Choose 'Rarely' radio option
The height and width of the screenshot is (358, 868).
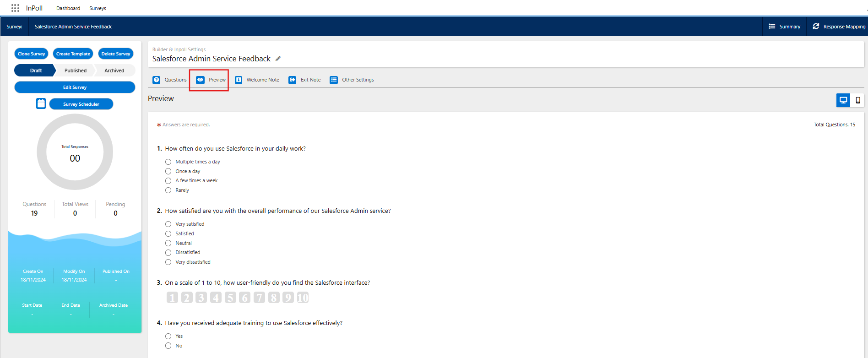pyautogui.click(x=168, y=190)
